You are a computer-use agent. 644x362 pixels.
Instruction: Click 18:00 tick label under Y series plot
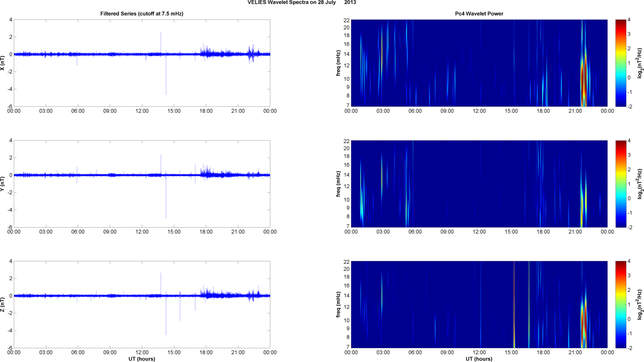click(206, 232)
